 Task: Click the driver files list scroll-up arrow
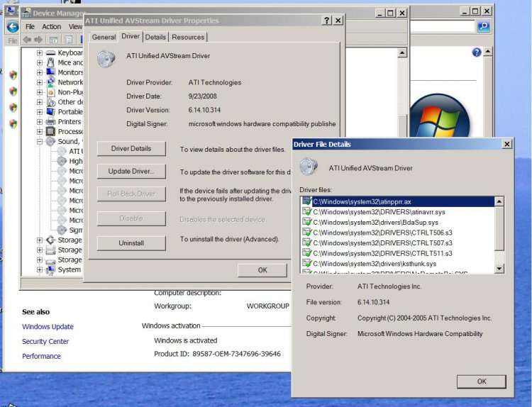499,202
